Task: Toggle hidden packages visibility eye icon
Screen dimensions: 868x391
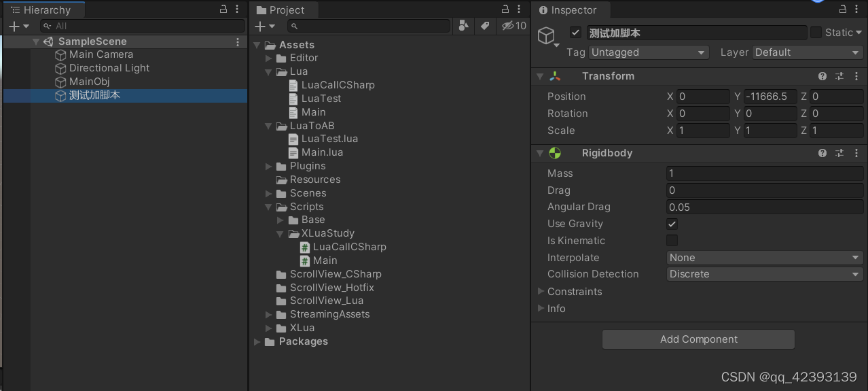Action: tap(514, 26)
